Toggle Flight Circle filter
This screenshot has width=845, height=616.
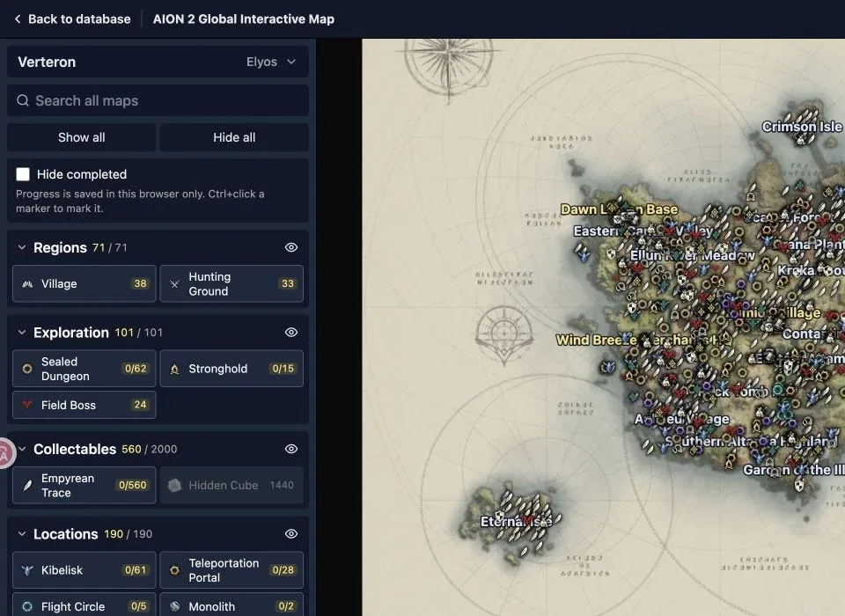(84, 605)
